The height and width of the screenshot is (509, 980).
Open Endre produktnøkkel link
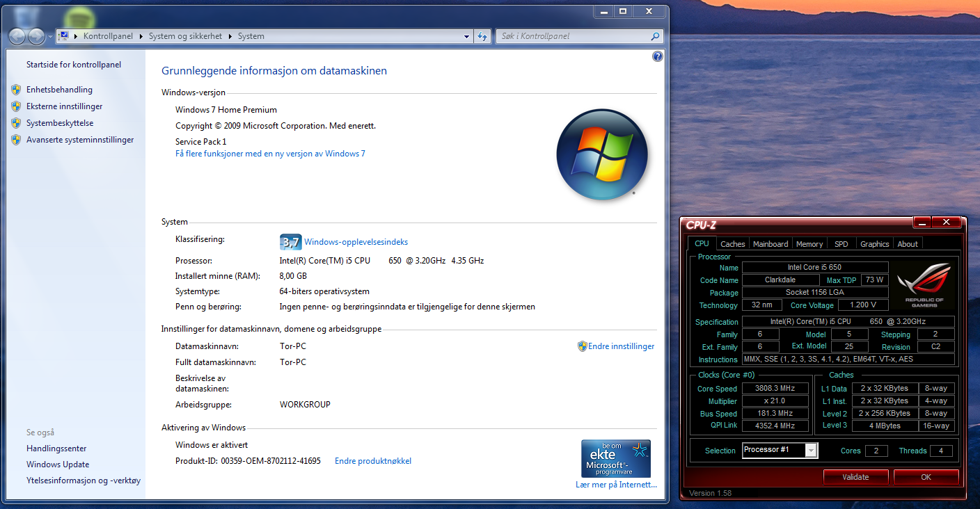[373, 461]
